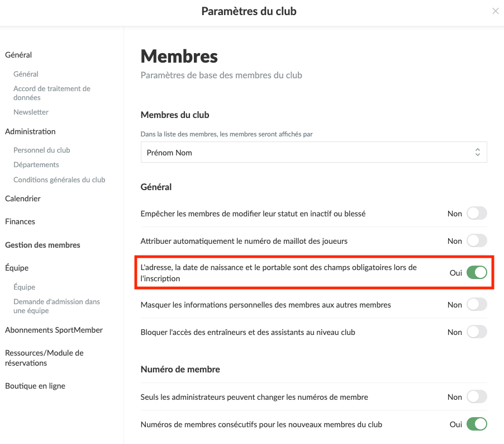The height and width of the screenshot is (444, 504).
Task: Select Gestion des membres section
Action: (x=42, y=245)
